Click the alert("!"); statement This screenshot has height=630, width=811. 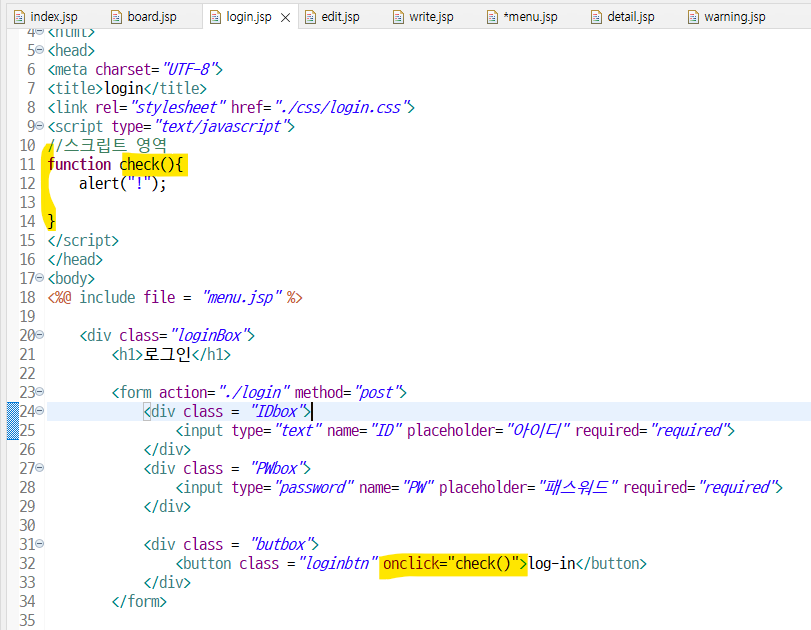[123, 184]
